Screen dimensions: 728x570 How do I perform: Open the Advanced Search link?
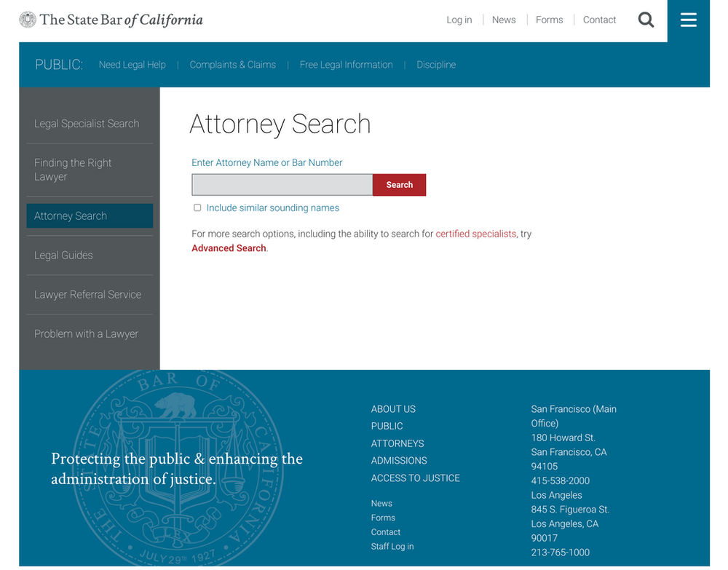pyautogui.click(x=228, y=248)
